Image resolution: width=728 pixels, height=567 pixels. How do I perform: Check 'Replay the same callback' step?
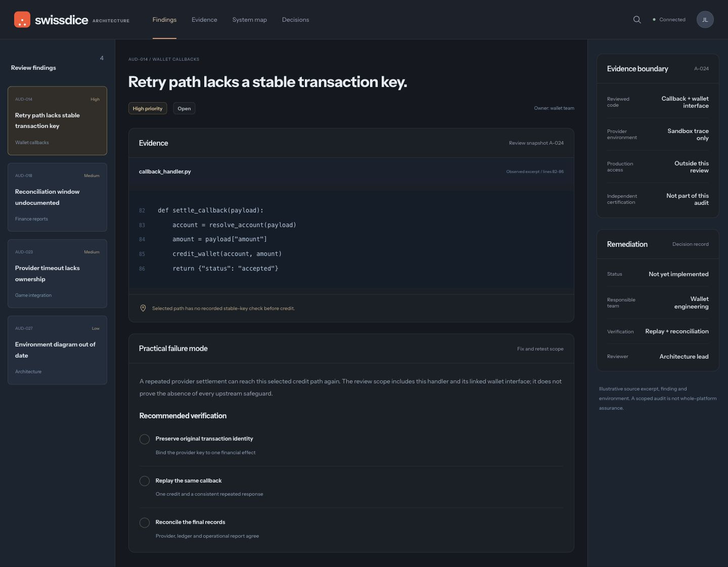tap(145, 481)
